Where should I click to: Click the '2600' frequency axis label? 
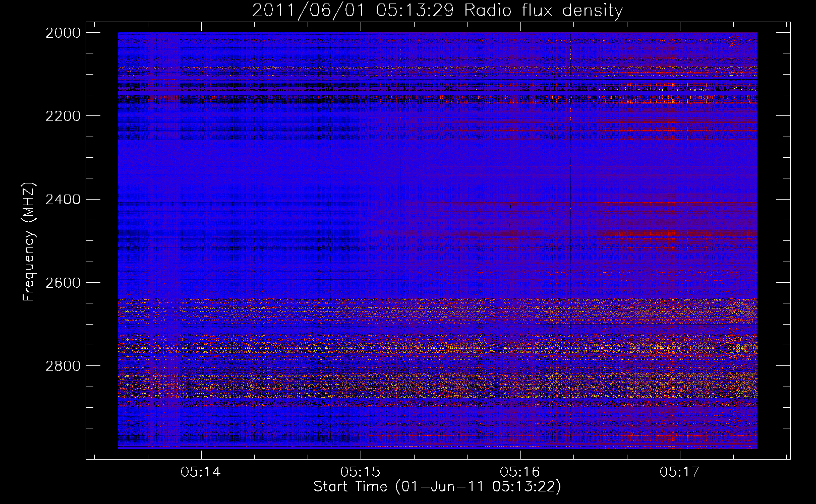tap(63, 282)
